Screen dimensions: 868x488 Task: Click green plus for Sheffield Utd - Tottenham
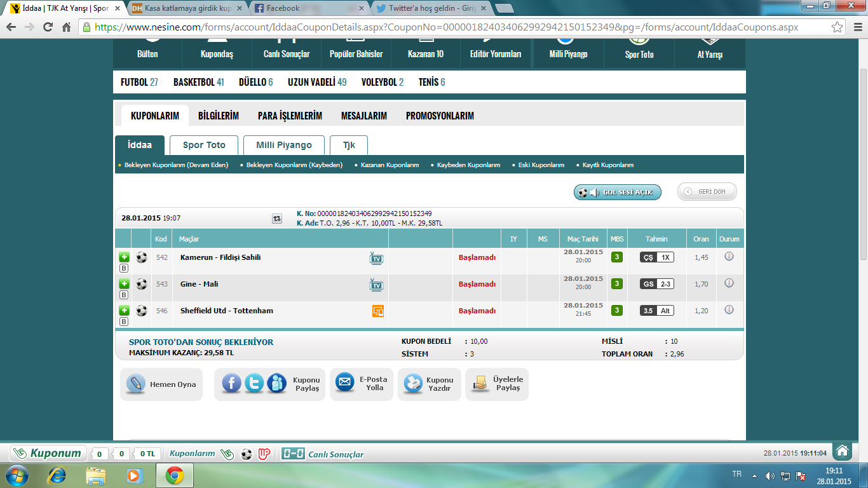click(x=124, y=311)
